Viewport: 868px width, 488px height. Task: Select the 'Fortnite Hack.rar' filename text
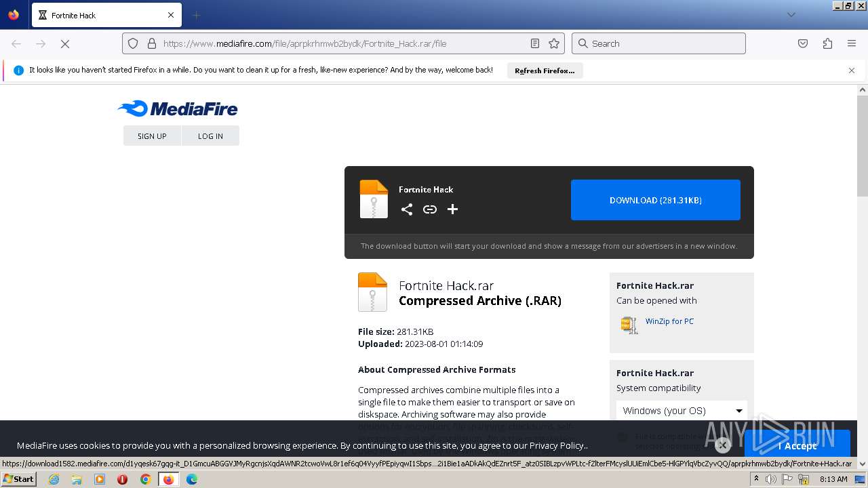coord(446,285)
